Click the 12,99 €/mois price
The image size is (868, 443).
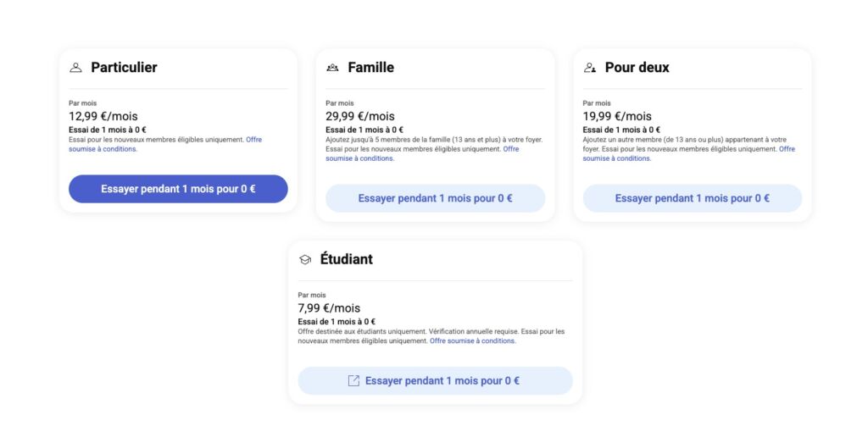coord(103,116)
